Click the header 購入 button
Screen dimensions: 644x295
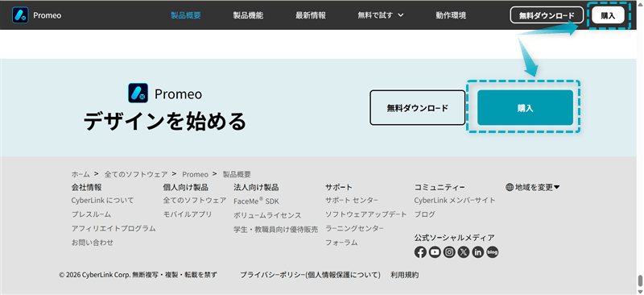pyautogui.click(x=608, y=15)
